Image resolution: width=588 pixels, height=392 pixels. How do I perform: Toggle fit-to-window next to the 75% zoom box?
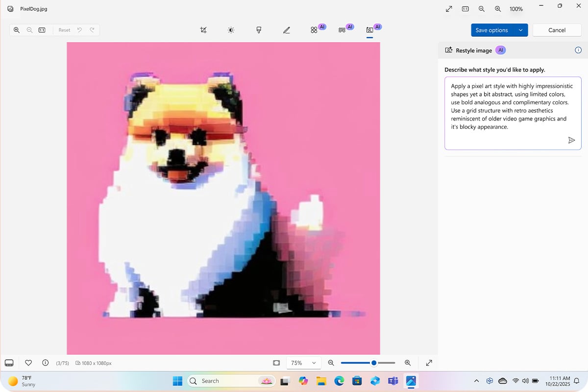(x=276, y=363)
